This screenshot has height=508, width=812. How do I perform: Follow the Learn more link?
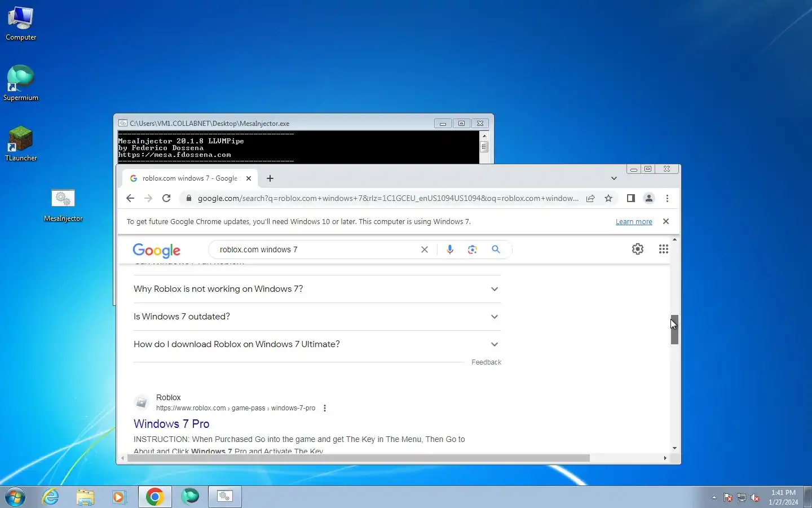point(634,222)
